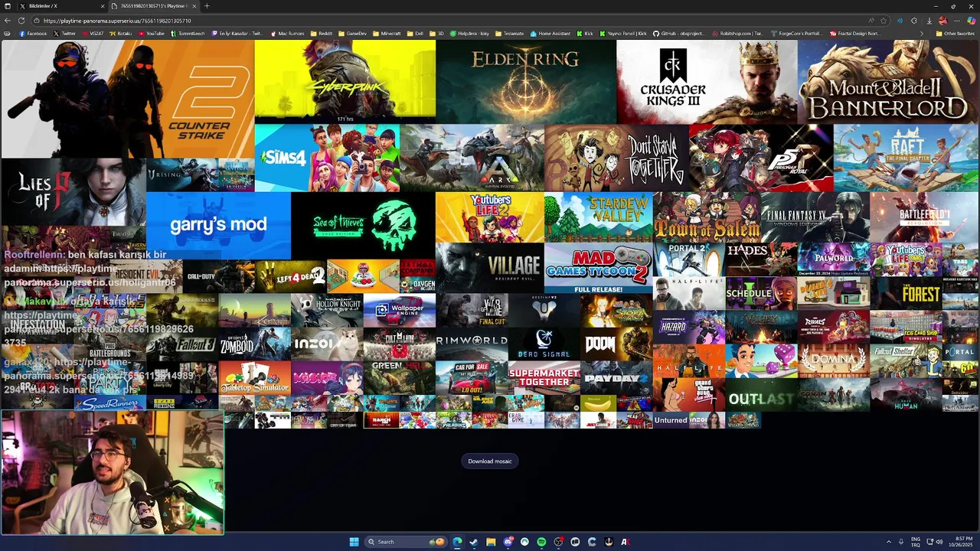Open the Facebook bookmark
980x551 pixels.
(x=33, y=34)
